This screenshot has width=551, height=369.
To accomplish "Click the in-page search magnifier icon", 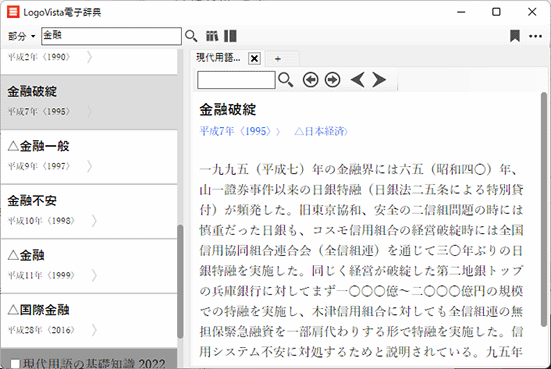I will coord(285,80).
